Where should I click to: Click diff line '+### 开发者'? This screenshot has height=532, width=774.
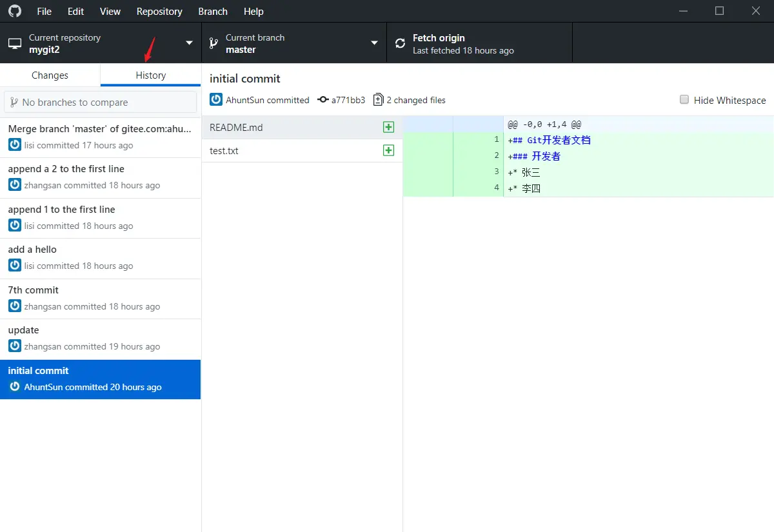[534, 156]
